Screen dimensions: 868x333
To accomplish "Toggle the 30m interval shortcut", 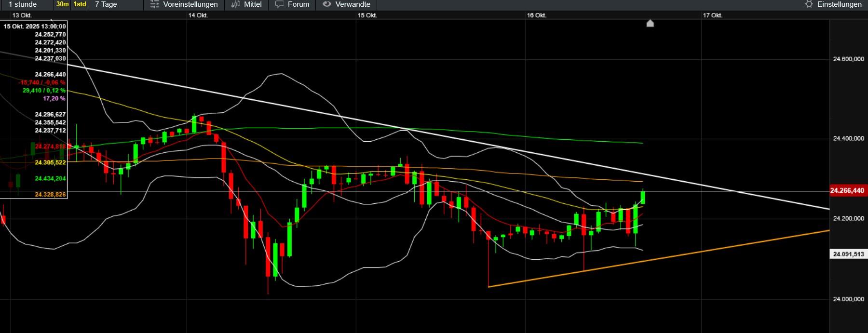I will pos(62,4).
